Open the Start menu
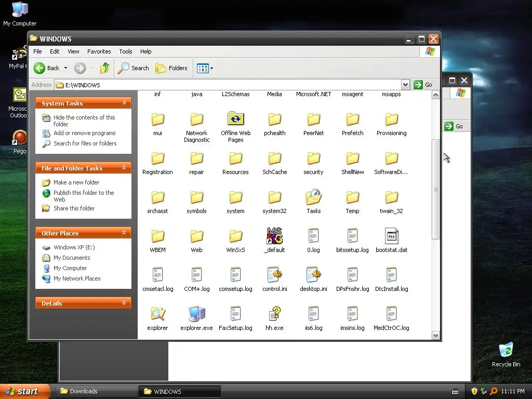 24,391
